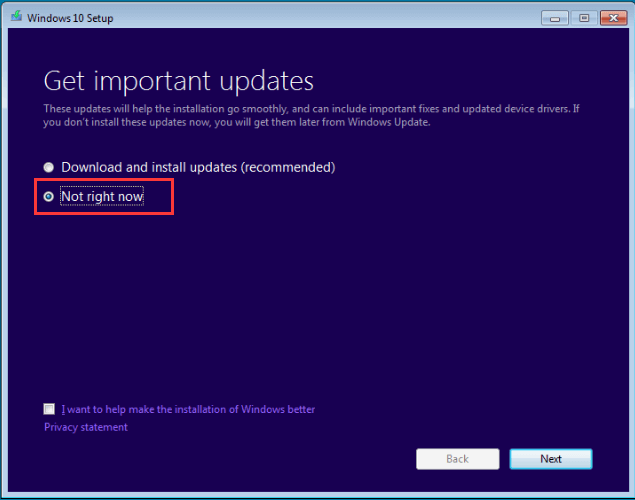This screenshot has height=500, width=635.
Task: Close the Windows 10 Setup window
Action: tap(614, 18)
